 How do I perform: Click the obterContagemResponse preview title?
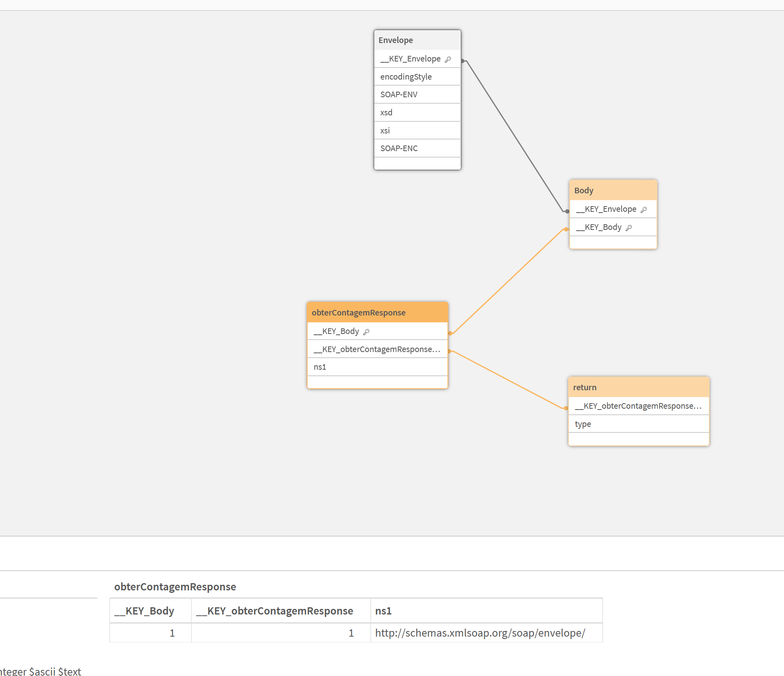pyautogui.click(x=175, y=587)
